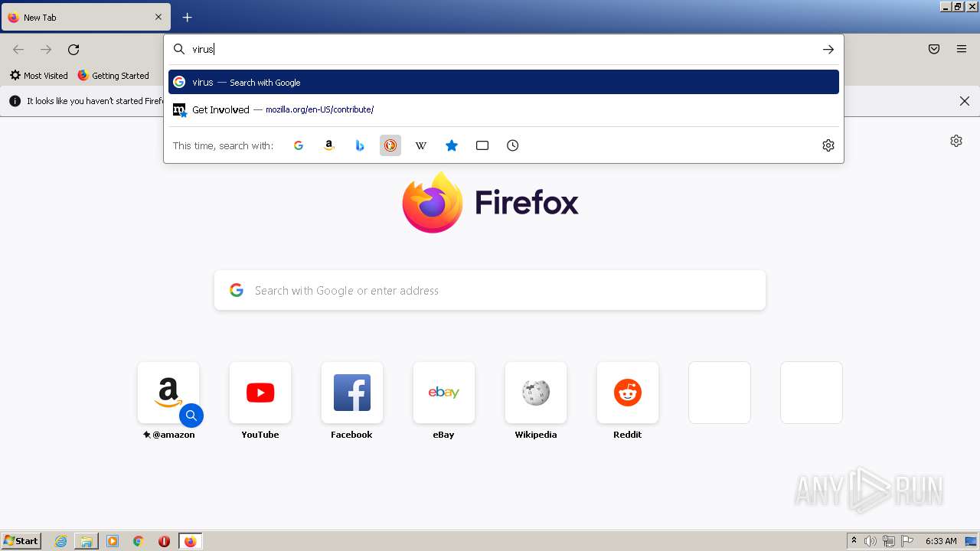
Task: Search this time with Bing
Action: pyautogui.click(x=360, y=145)
